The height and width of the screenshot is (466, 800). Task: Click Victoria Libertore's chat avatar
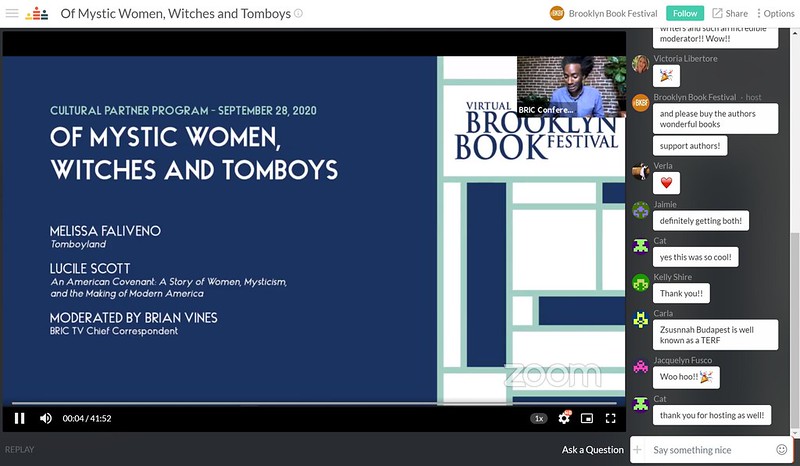click(640, 64)
